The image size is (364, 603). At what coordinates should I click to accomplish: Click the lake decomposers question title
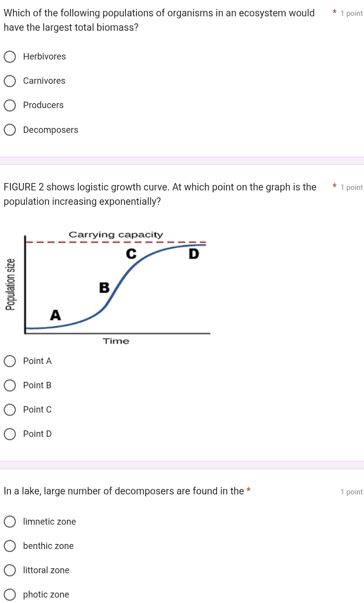tap(124, 491)
